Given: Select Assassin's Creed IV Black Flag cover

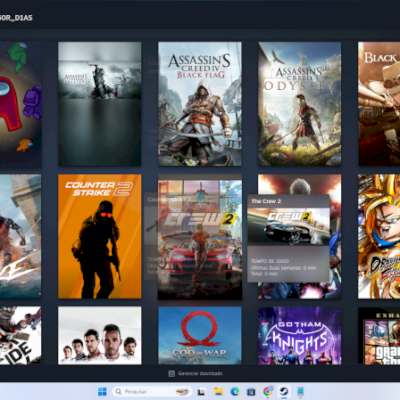Looking at the screenshot, I should pyautogui.click(x=200, y=104).
